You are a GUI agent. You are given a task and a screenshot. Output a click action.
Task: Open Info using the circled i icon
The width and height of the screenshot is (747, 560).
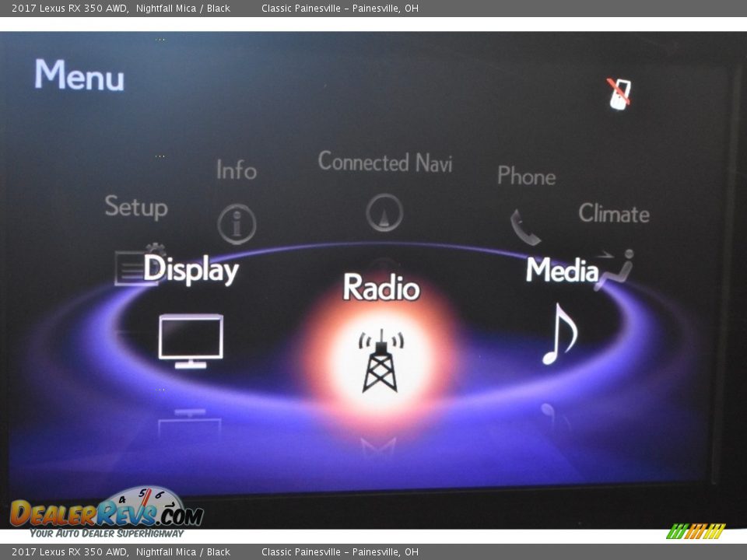237,224
